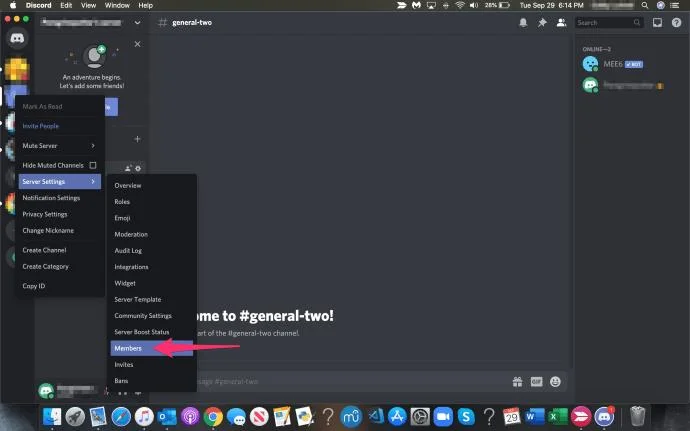The width and height of the screenshot is (690, 431).
Task: Open the Edit menu in menu bar
Action: click(66, 5)
